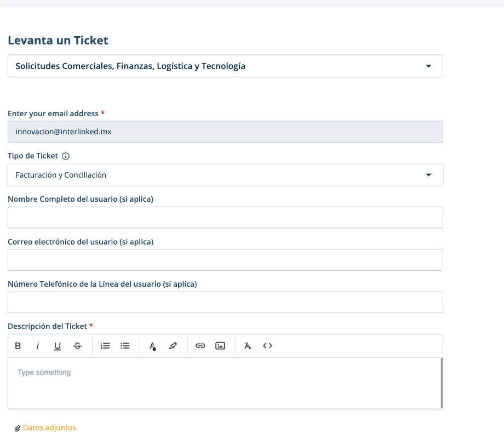Apply strikethrough formatting
504x432 pixels.
(77, 346)
